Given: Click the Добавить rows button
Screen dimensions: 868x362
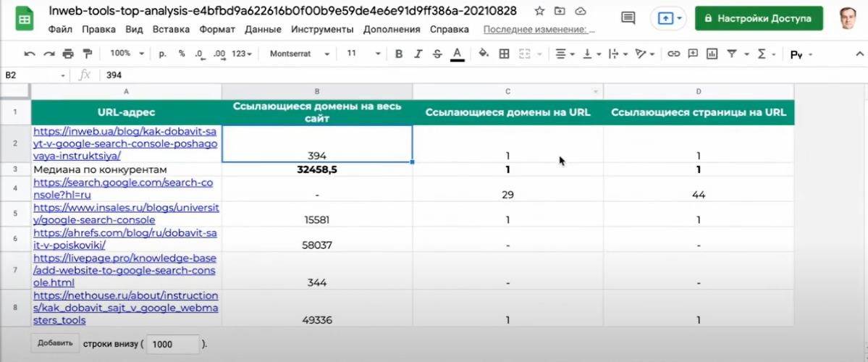Looking at the screenshot, I should (55, 343).
